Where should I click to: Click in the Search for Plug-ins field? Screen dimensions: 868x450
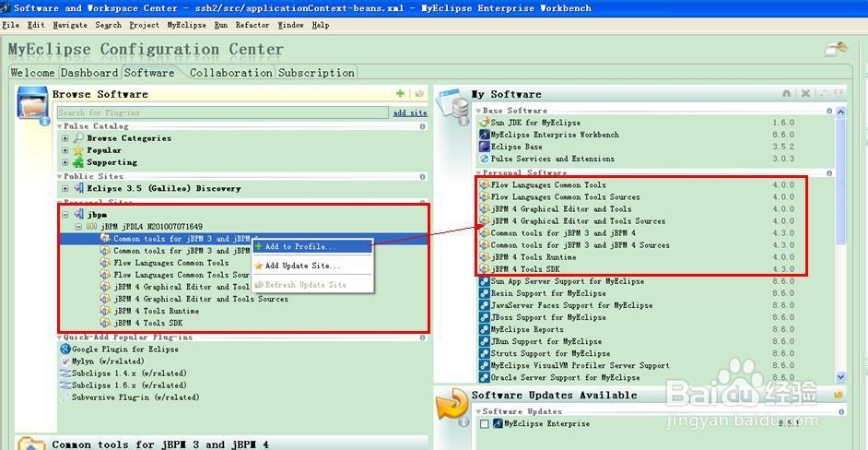point(223,112)
